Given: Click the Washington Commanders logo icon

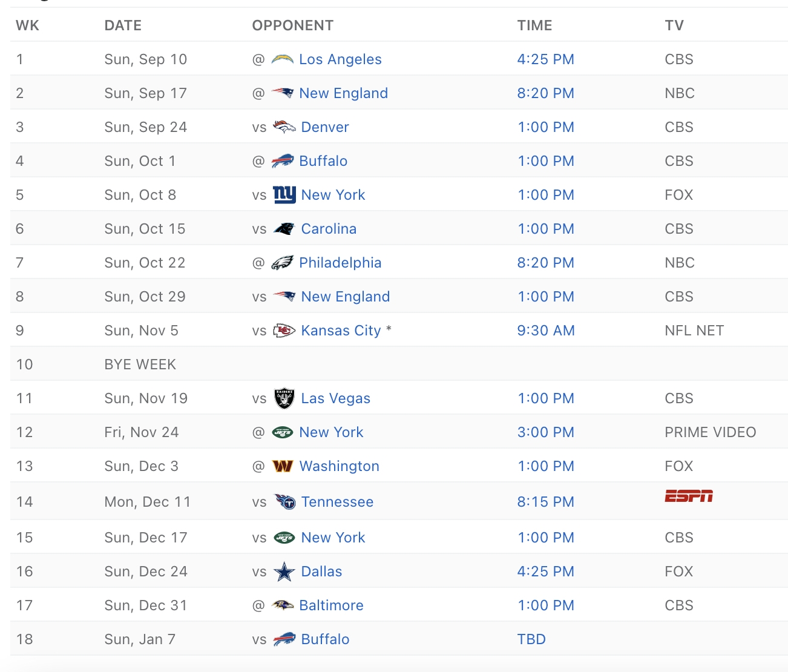Looking at the screenshot, I should [282, 466].
